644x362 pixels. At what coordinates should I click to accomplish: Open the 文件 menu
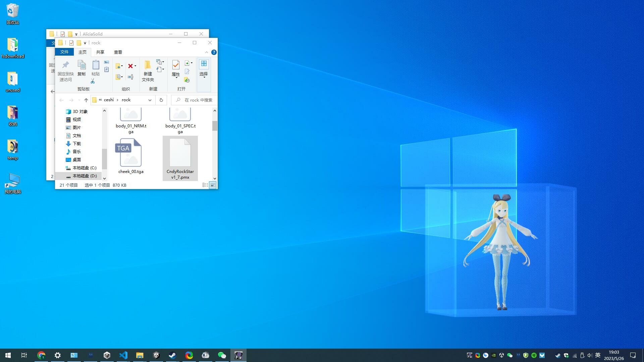tap(64, 52)
